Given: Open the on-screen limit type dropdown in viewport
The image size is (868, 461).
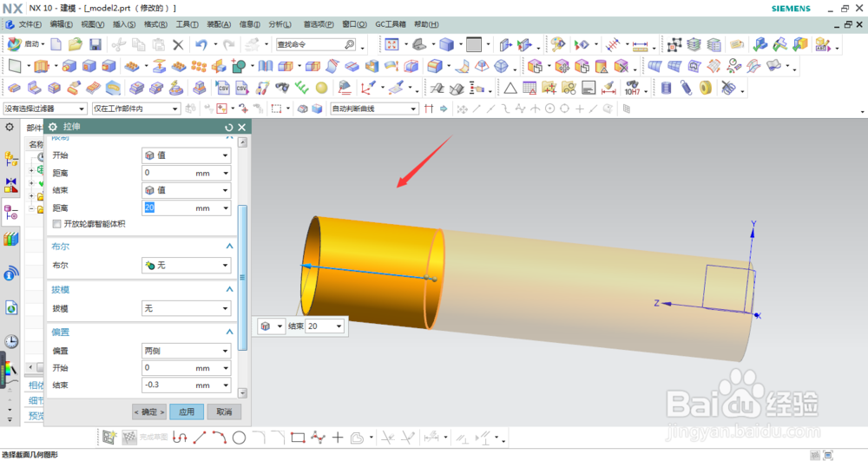Looking at the screenshot, I should [x=271, y=326].
